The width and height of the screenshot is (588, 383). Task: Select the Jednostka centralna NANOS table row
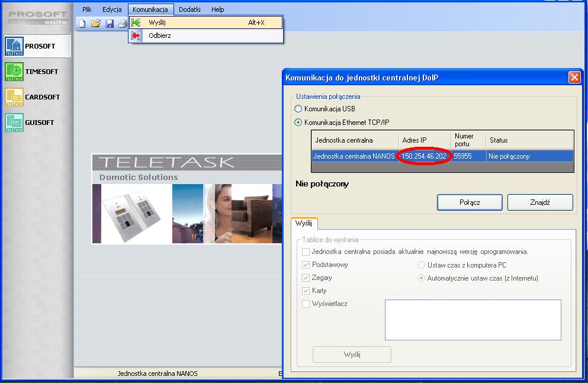tap(442, 156)
